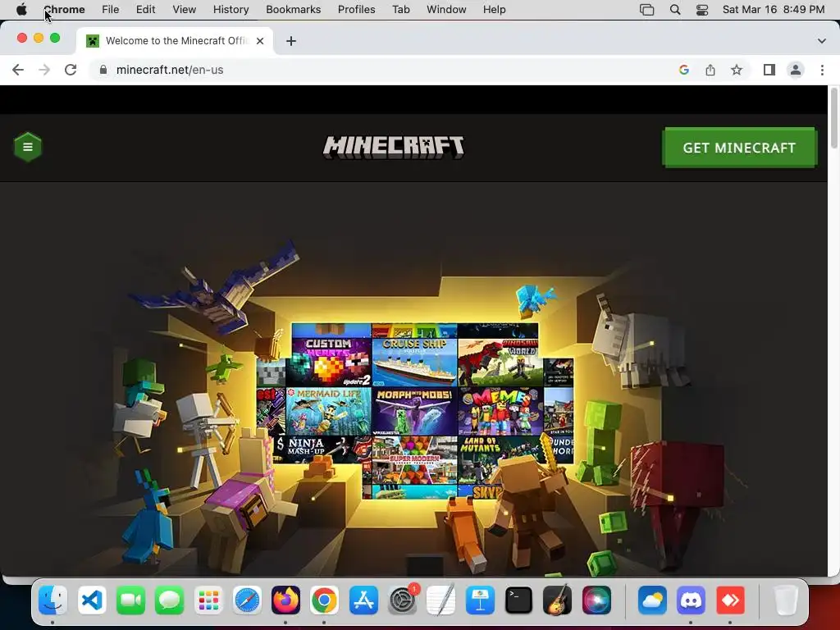840x630 pixels.
Task: Open FaceTime from the dock
Action: [x=130, y=600]
